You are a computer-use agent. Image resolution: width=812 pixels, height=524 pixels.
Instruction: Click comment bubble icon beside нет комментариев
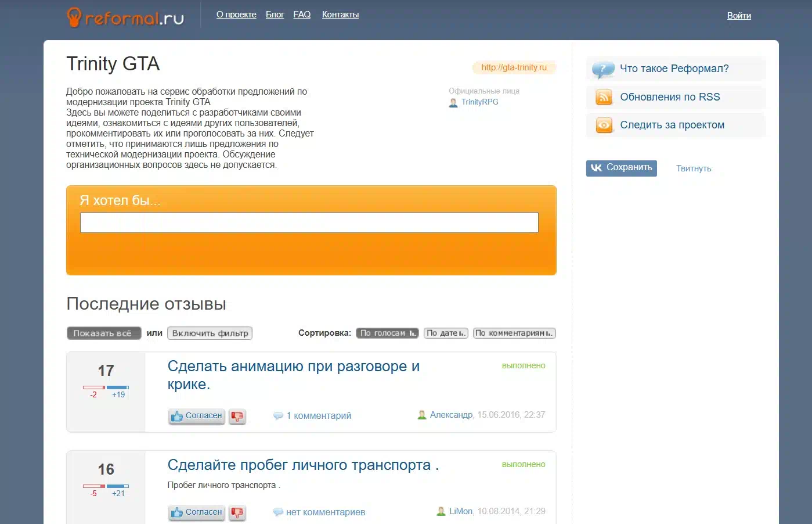coord(278,512)
